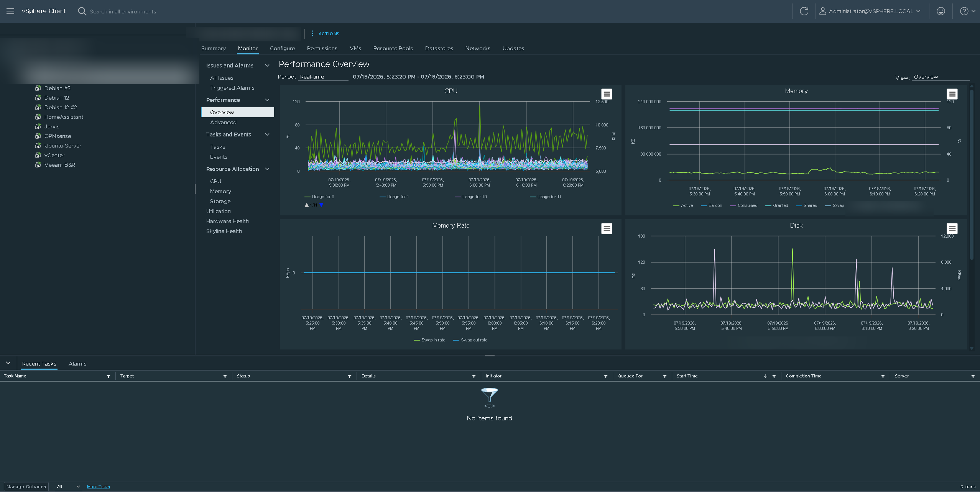Filter the Initiator column
The image size is (980, 492).
click(606, 376)
